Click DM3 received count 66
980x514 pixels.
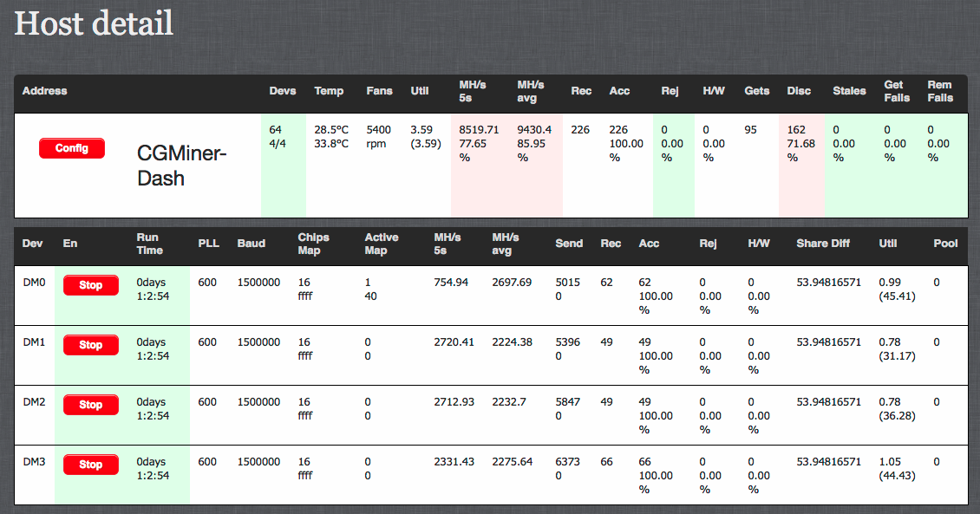click(x=606, y=462)
